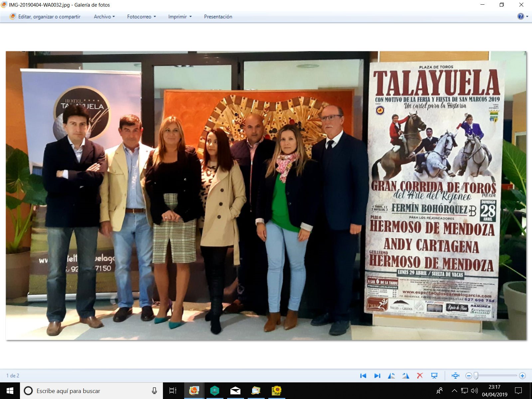Open Task View from the taskbar
Viewport: 532px width, 399px height.
coord(173,391)
